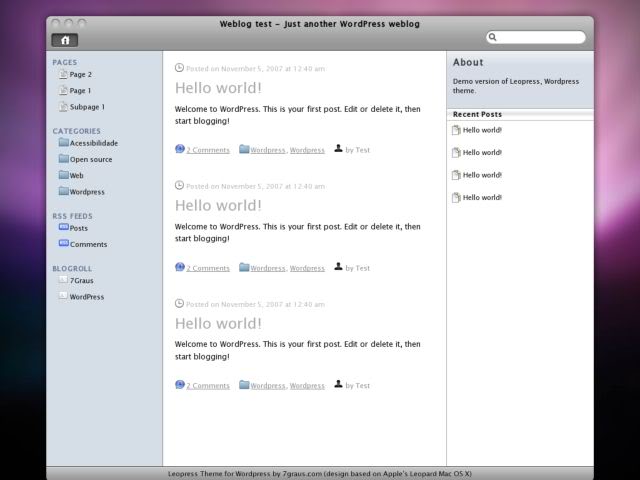Click the clock icon on first post
The height and width of the screenshot is (480, 640).
coord(180,68)
